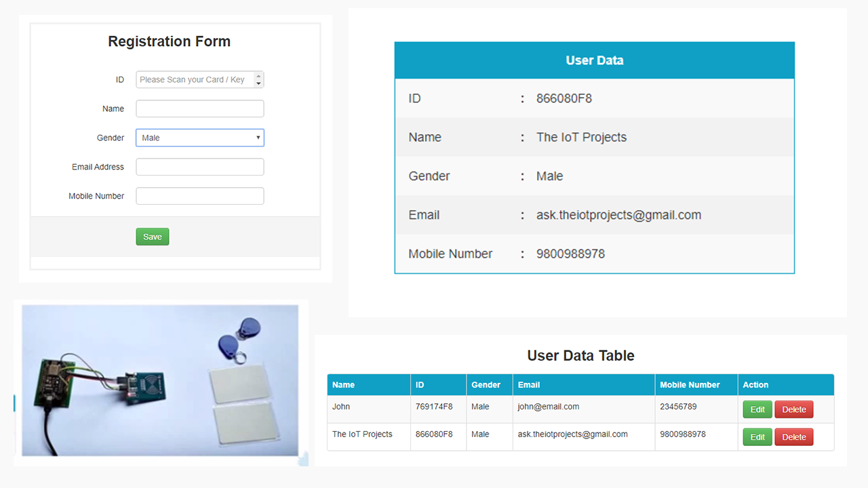Click Edit button for The IoT Projects row
Viewport: 868px width, 488px height.
(757, 437)
